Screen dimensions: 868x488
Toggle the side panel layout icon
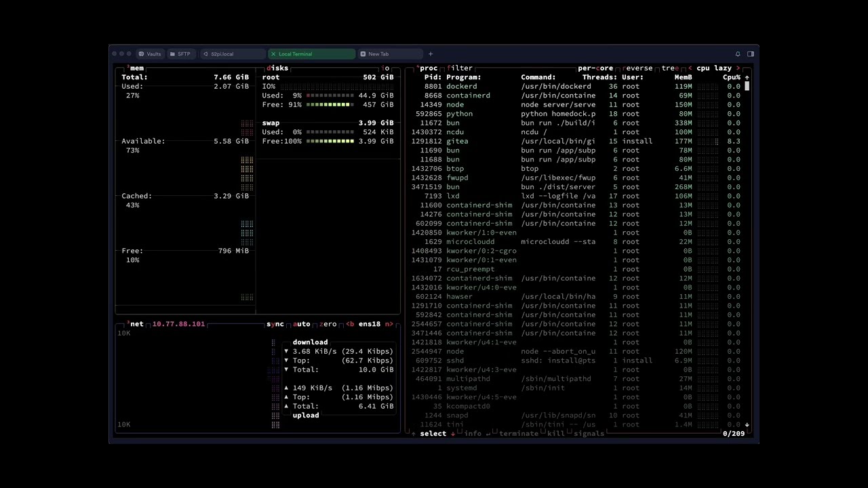point(751,54)
